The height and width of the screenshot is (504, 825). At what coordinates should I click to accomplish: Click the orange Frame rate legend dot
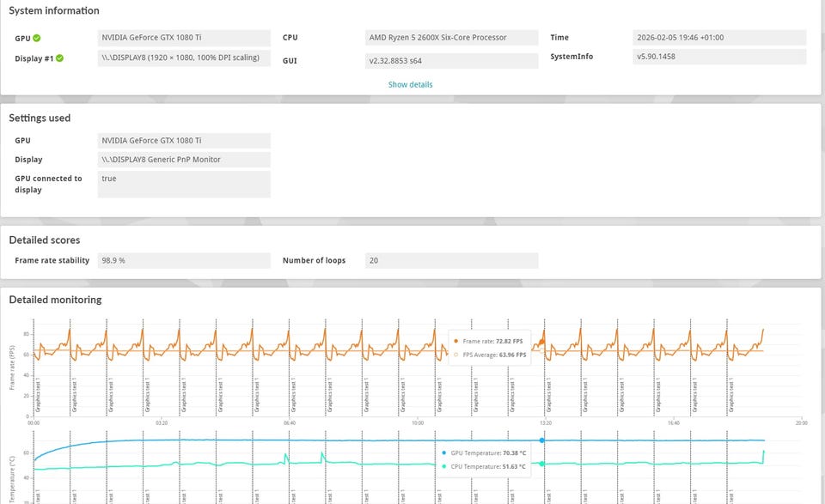tap(455, 342)
